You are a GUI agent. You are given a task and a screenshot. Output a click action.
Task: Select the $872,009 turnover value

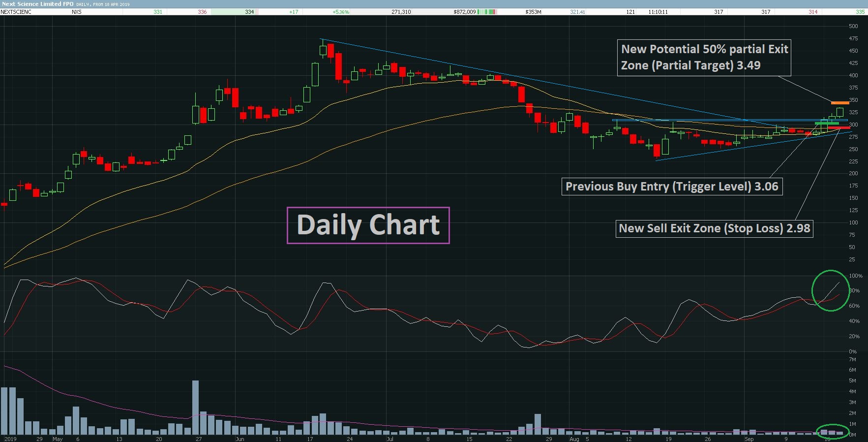[x=465, y=12]
